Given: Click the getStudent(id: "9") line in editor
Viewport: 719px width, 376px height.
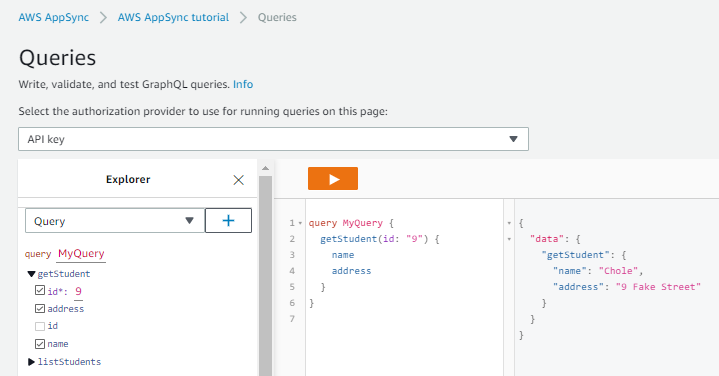Looking at the screenshot, I should (x=380, y=239).
